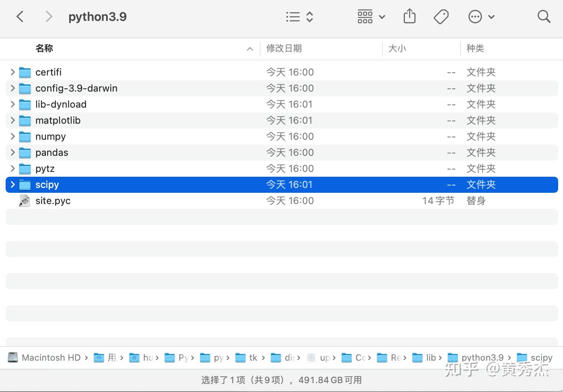The image size is (563, 392).
Task: Select the certifi file name
Action: point(48,72)
